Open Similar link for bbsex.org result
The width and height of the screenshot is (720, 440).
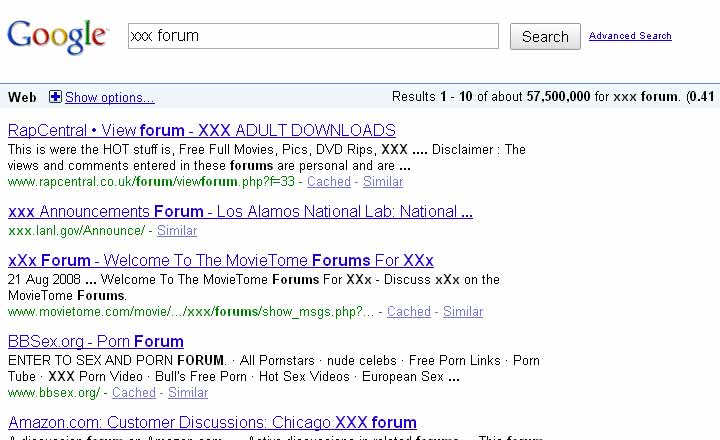tap(188, 393)
